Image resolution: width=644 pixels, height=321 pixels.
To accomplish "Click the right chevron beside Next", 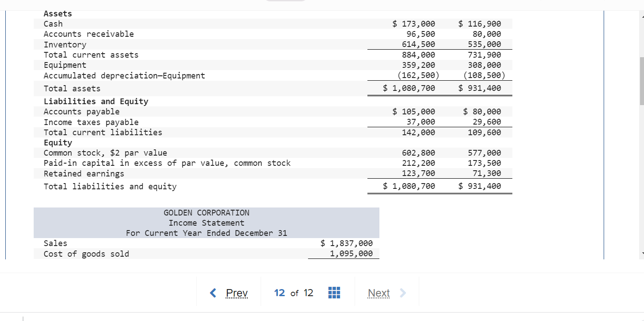I will tap(402, 293).
